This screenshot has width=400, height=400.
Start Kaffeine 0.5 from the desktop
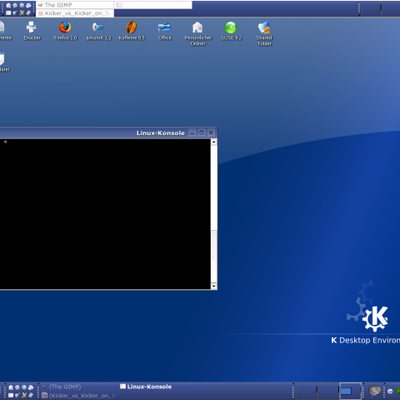132,32
